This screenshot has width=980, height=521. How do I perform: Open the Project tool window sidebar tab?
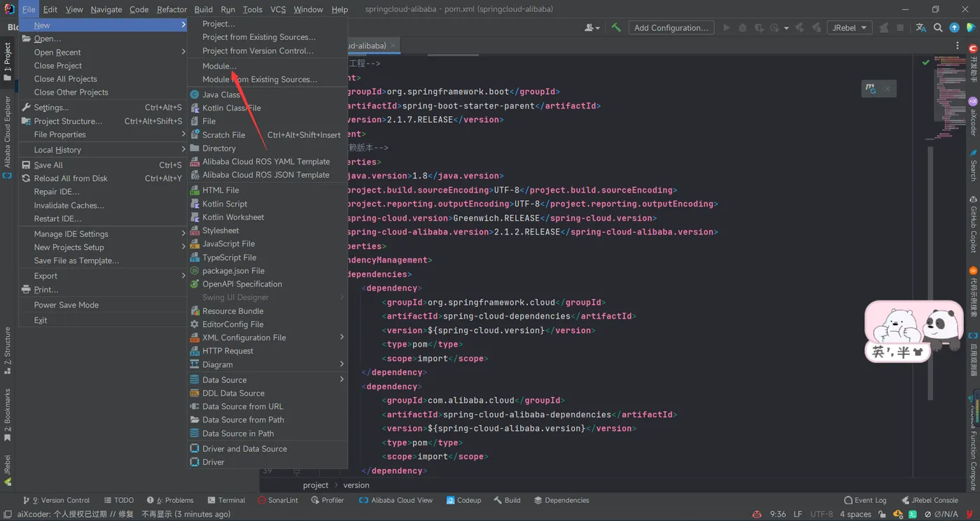(8, 62)
